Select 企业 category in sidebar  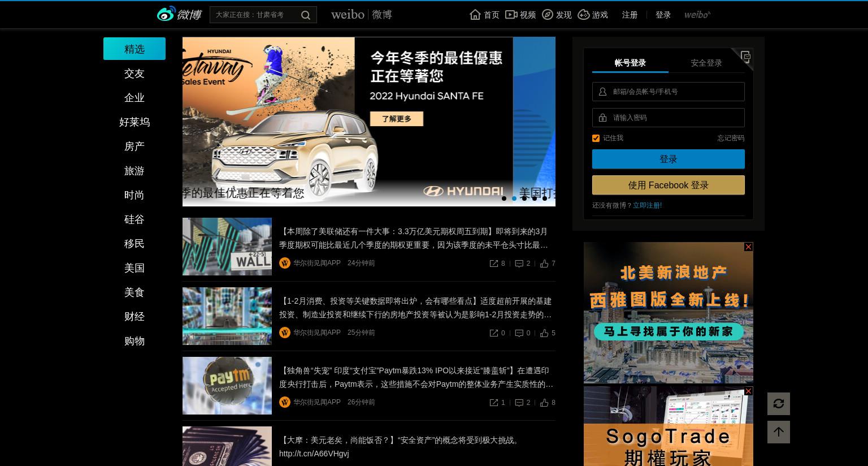(134, 98)
